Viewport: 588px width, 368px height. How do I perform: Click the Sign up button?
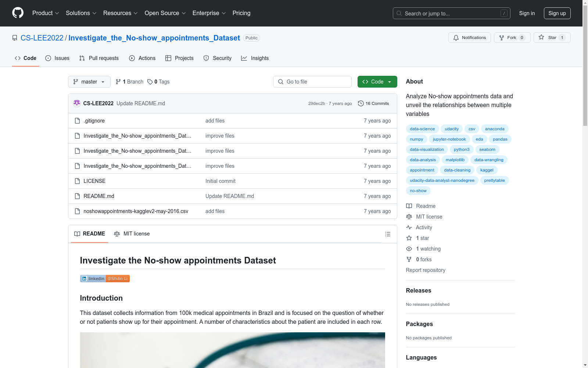pos(557,13)
